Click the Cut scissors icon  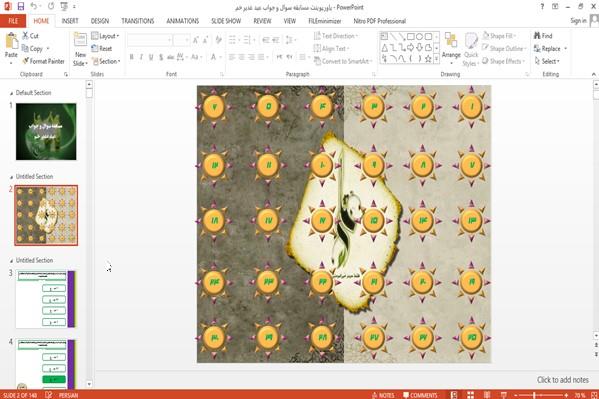26,36
